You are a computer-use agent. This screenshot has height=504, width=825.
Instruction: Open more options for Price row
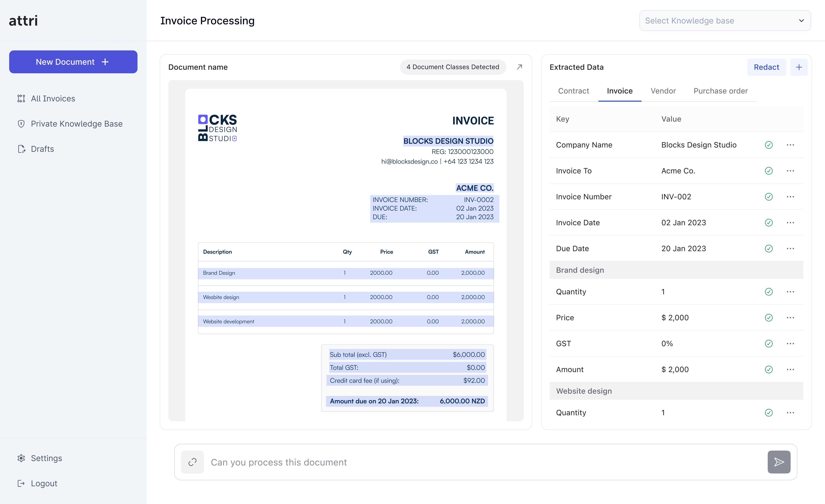pos(790,318)
